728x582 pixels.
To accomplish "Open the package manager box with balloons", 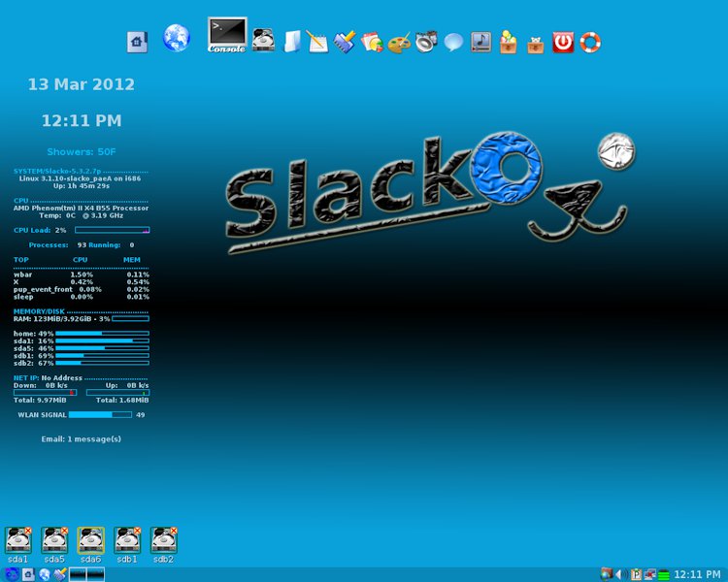I will point(508,43).
